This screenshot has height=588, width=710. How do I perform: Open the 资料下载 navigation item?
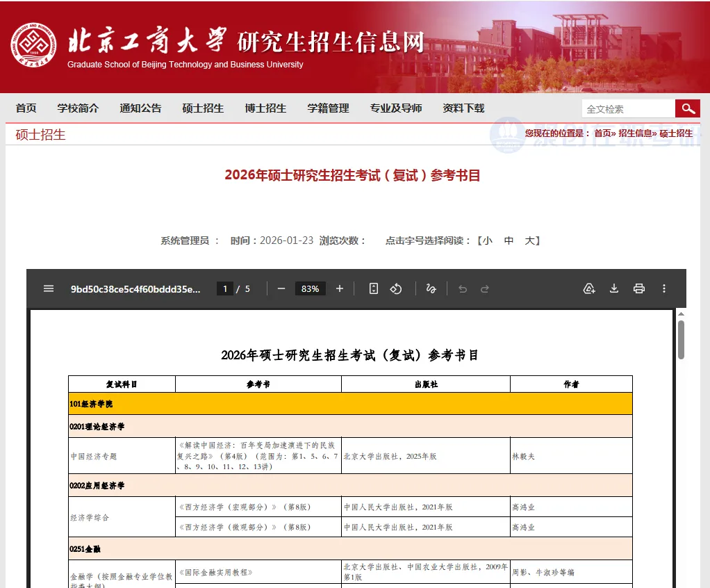tap(463, 108)
